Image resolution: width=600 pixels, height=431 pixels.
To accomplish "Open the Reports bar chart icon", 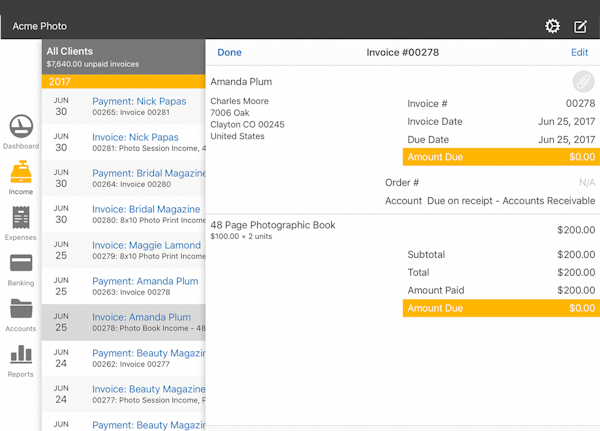I will 21,354.
